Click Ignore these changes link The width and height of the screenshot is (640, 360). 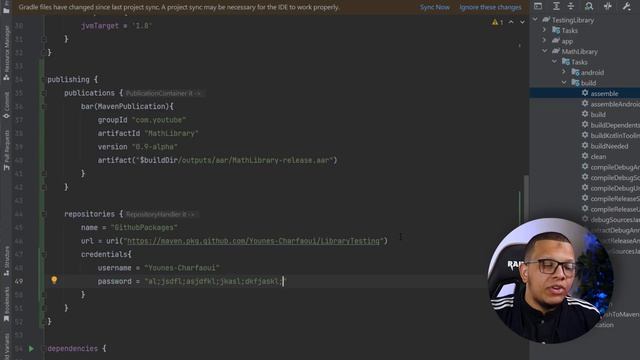click(x=490, y=7)
